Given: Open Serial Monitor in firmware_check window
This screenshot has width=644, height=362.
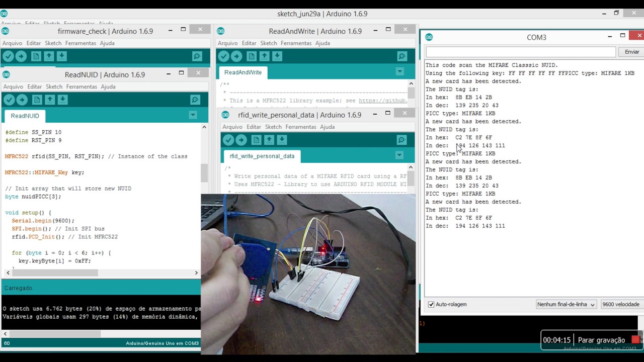Looking at the screenshot, I should point(197,56).
